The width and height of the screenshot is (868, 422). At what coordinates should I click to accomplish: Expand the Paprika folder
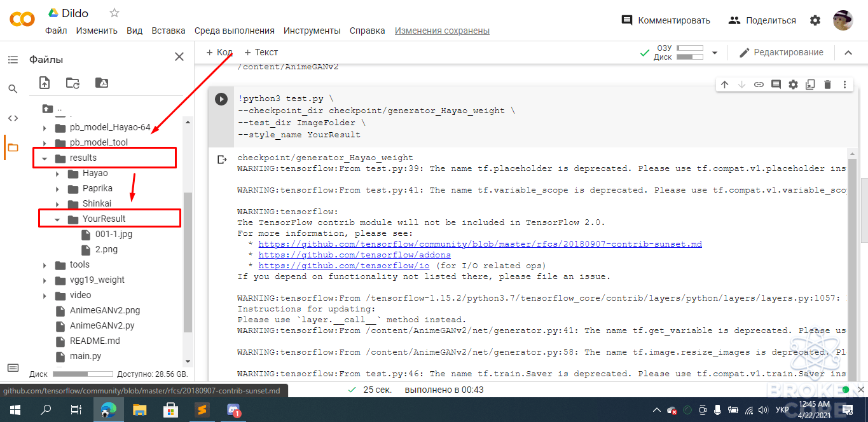tap(57, 189)
